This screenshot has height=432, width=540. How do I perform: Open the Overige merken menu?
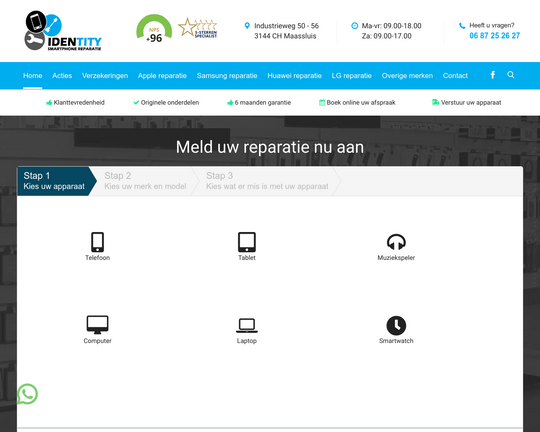pos(407,75)
